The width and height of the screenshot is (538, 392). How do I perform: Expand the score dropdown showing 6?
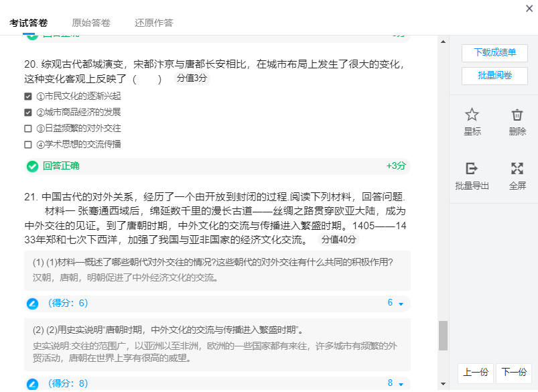coord(399,304)
